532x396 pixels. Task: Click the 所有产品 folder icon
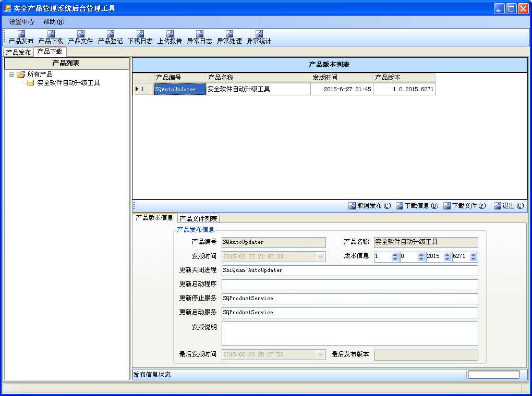pyautogui.click(x=21, y=74)
